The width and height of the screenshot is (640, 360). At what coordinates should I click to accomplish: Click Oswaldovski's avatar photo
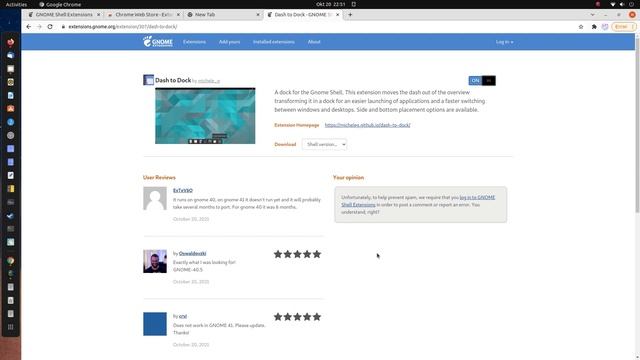(155, 261)
